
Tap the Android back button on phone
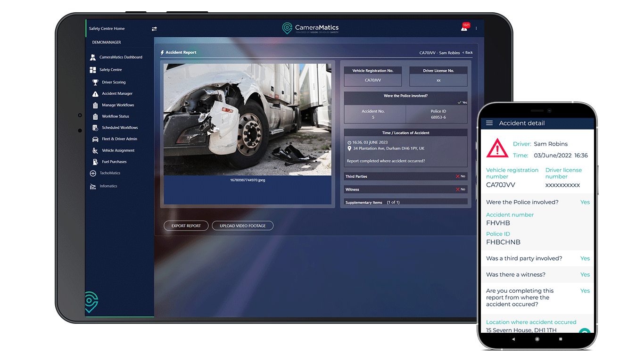(x=514, y=339)
